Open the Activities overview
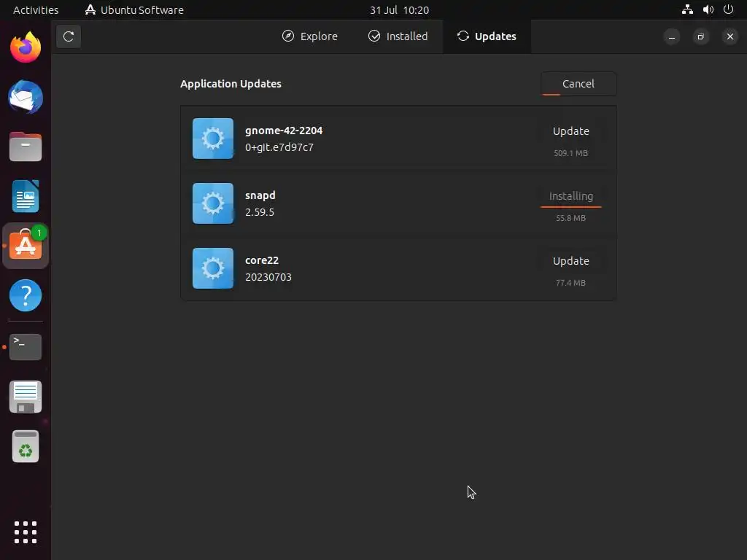This screenshot has height=560, width=747. pos(36,10)
